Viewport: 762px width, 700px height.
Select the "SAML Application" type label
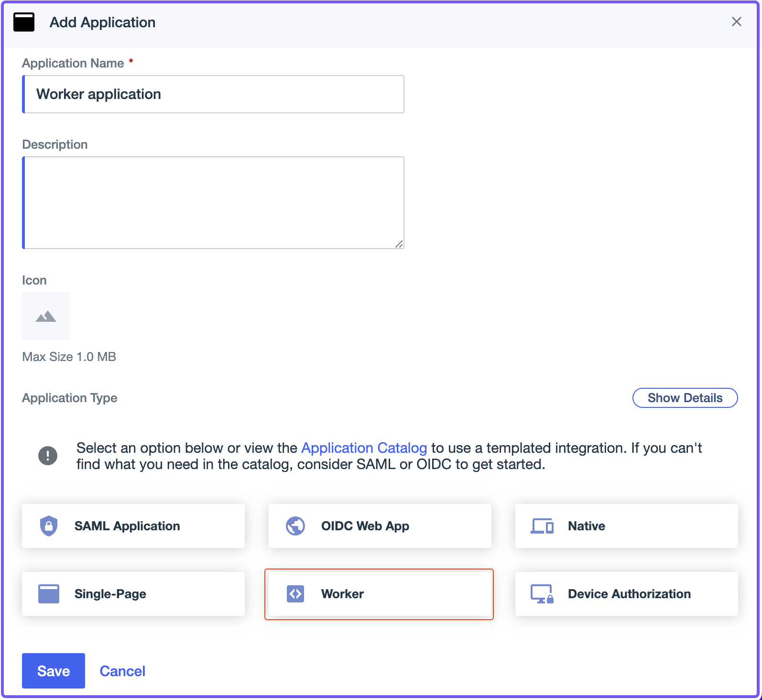(127, 526)
